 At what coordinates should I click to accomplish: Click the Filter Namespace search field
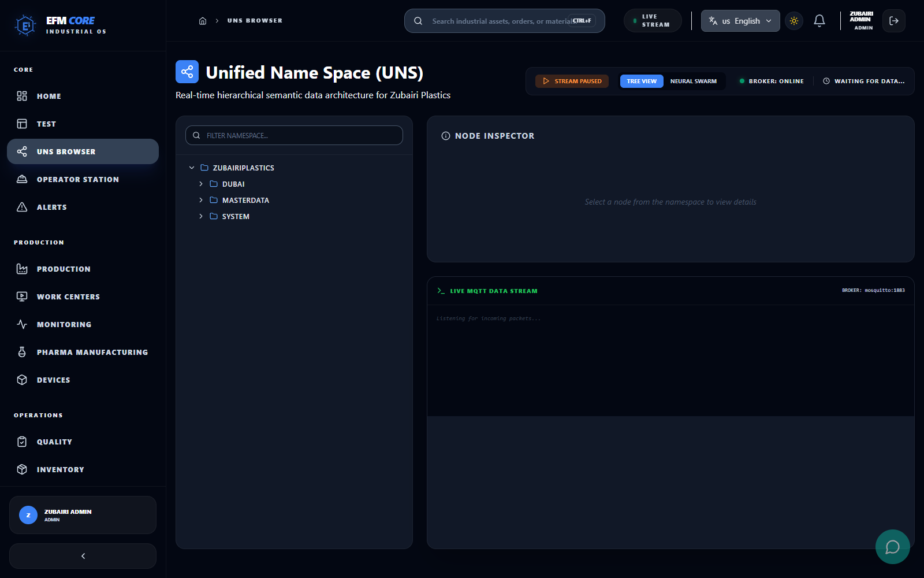(x=294, y=135)
